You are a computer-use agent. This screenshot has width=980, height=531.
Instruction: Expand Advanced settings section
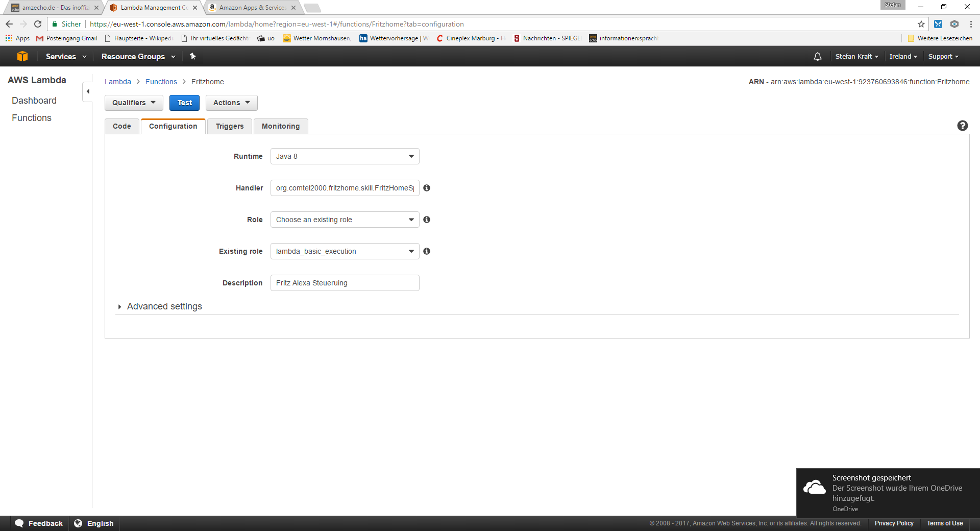click(x=160, y=306)
